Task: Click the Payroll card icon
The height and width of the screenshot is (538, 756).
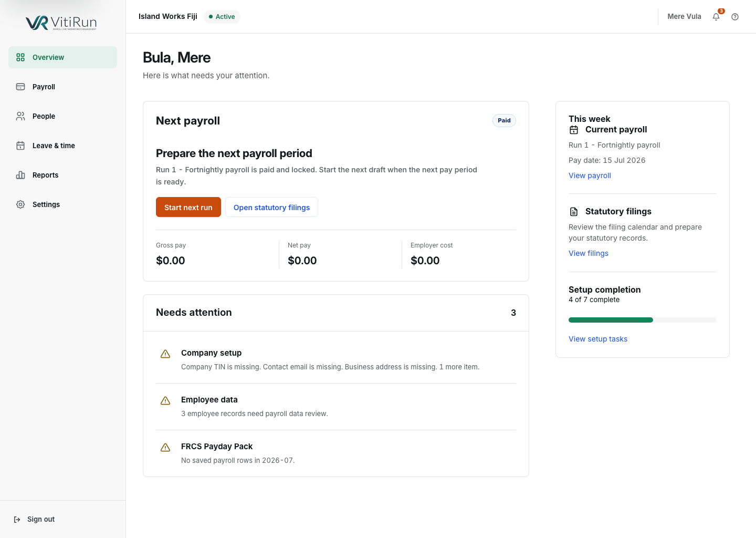Action: coord(20,87)
